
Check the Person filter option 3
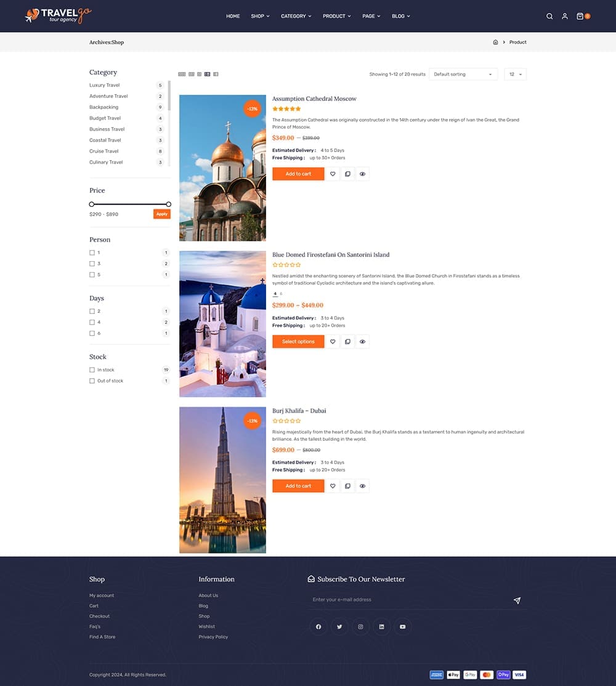coord(92,264)
